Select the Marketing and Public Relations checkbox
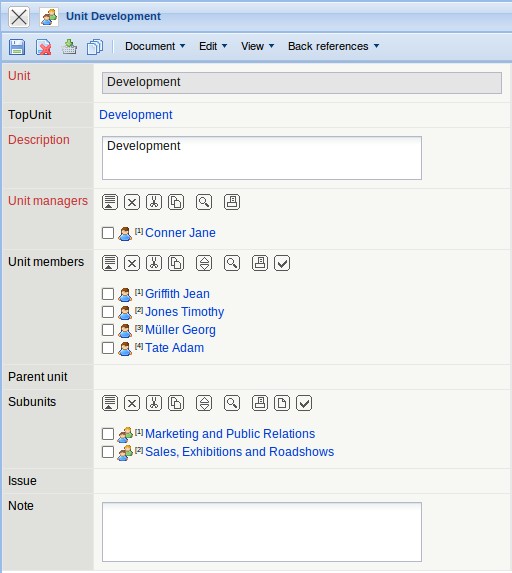 point(108,434)
